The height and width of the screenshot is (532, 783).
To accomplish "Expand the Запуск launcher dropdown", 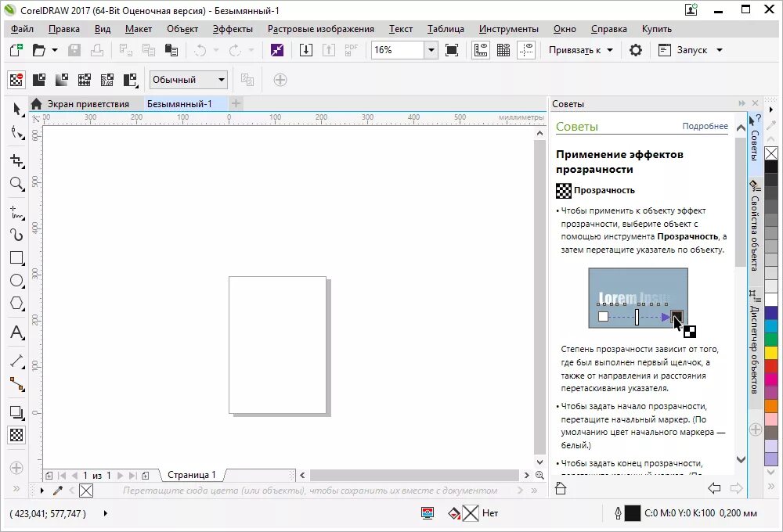I will [720, 50].
